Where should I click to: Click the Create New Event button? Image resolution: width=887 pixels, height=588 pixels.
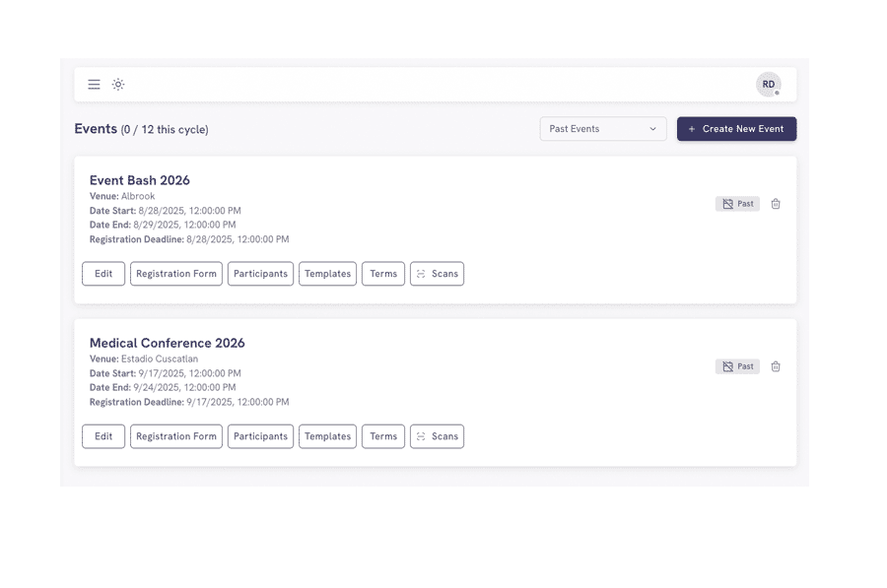pos(736,128)
